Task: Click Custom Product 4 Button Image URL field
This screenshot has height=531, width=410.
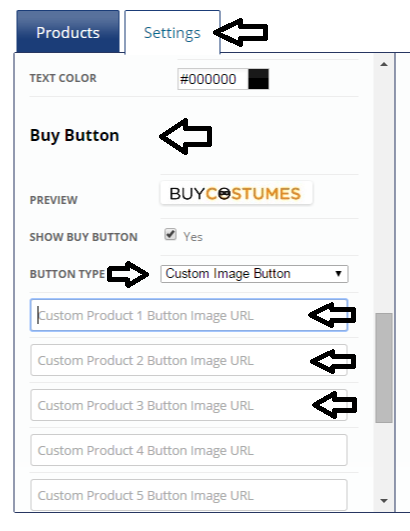Action: click(x=189, y=450)
